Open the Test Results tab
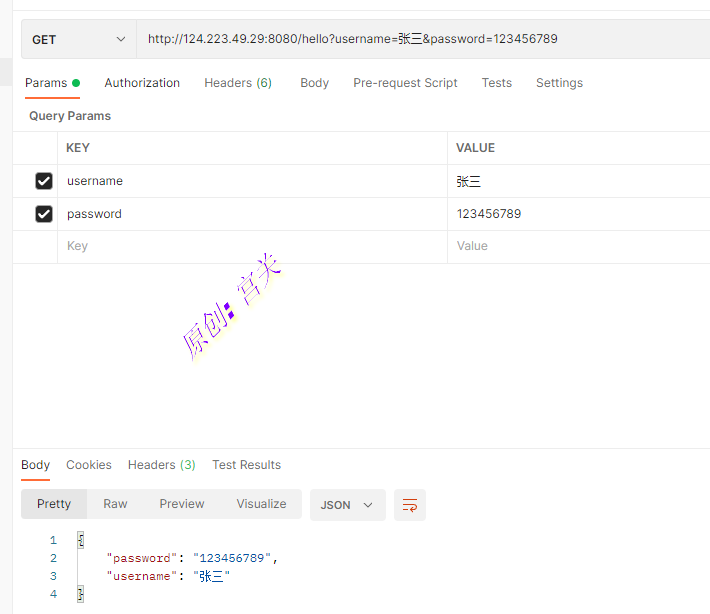 pyautogui.click(x=246, y=465)
